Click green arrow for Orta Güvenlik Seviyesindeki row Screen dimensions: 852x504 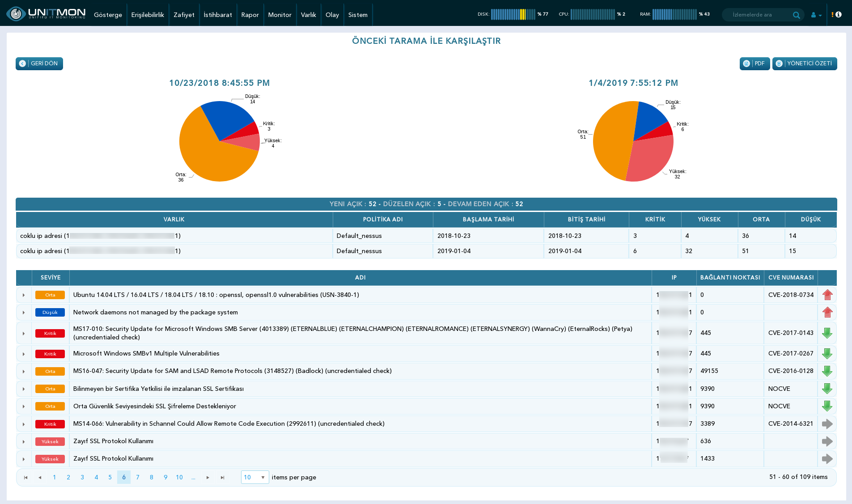[827, 406]
